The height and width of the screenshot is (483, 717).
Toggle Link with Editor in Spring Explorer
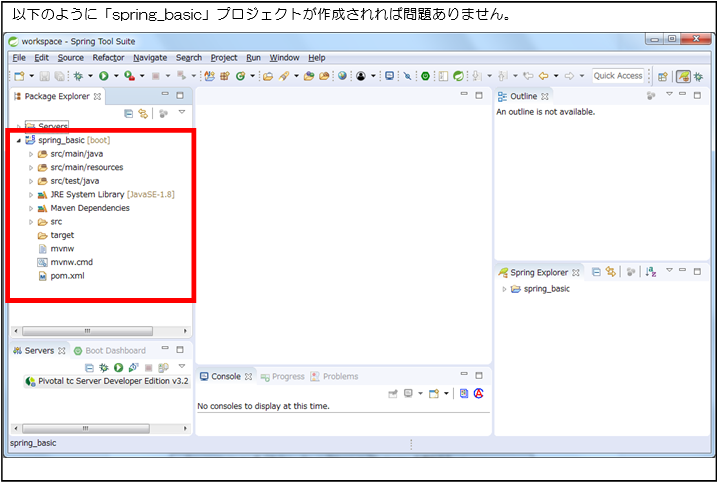[609, 272]
